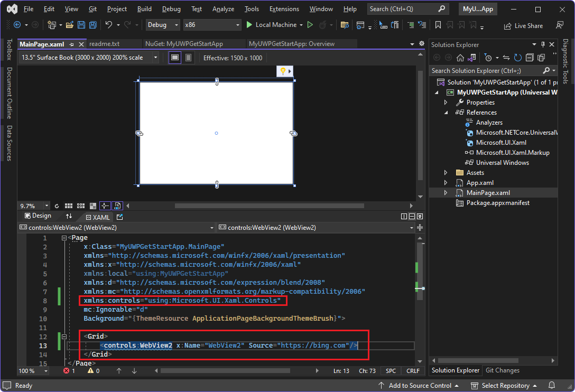Switch designer preview to portrait orientation
This screenshot has width=575, height=392.
point(188,58)
